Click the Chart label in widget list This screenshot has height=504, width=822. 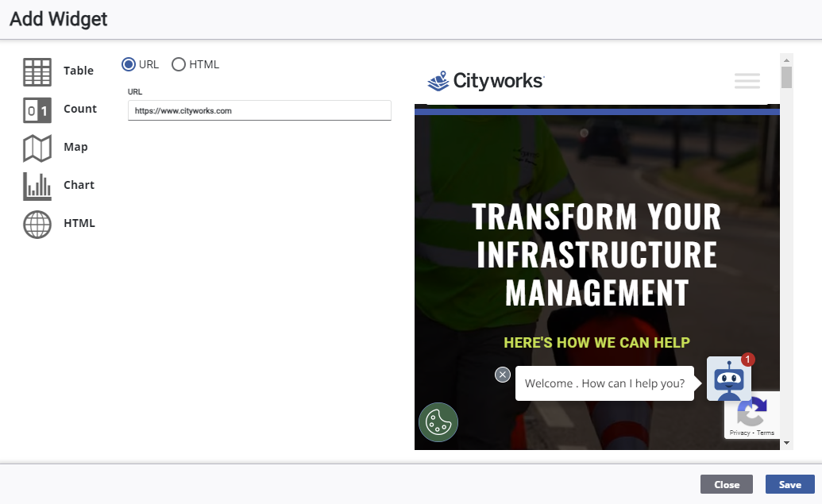click(x=79, y=185)
